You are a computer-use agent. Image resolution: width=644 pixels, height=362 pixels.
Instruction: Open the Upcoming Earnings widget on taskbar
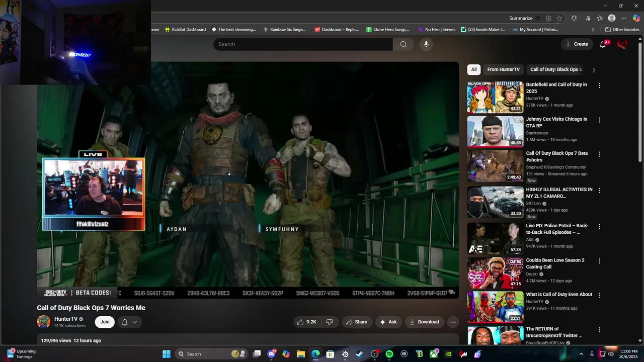[21, 354]
